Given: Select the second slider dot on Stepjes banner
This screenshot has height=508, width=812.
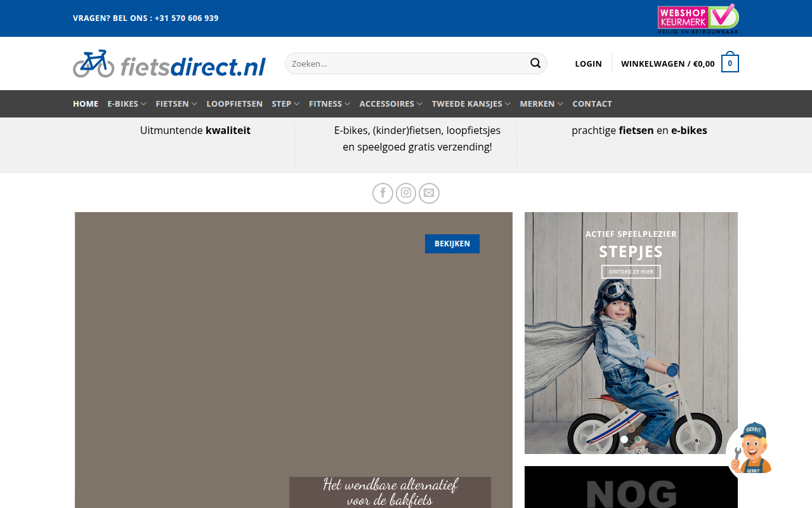Looking at the screenshot, I should point(638,439).
